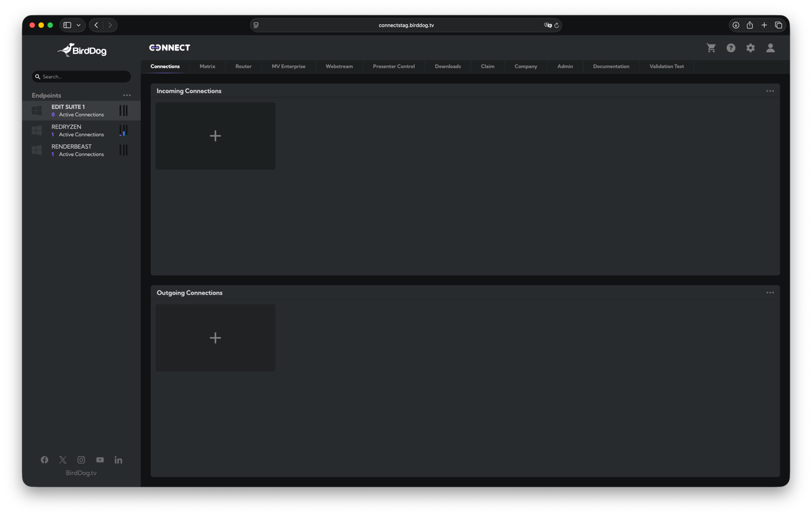This screenshot has height=516, width=812.
Task: Switch to the Matrix tab
Action: coord(207,66)
